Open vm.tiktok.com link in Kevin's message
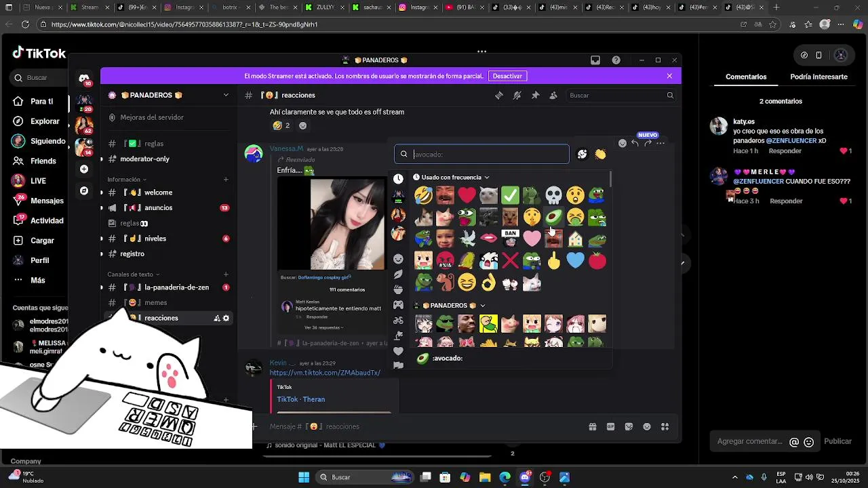The height and width of the screenshot is (488, 868). pos(325,373)
